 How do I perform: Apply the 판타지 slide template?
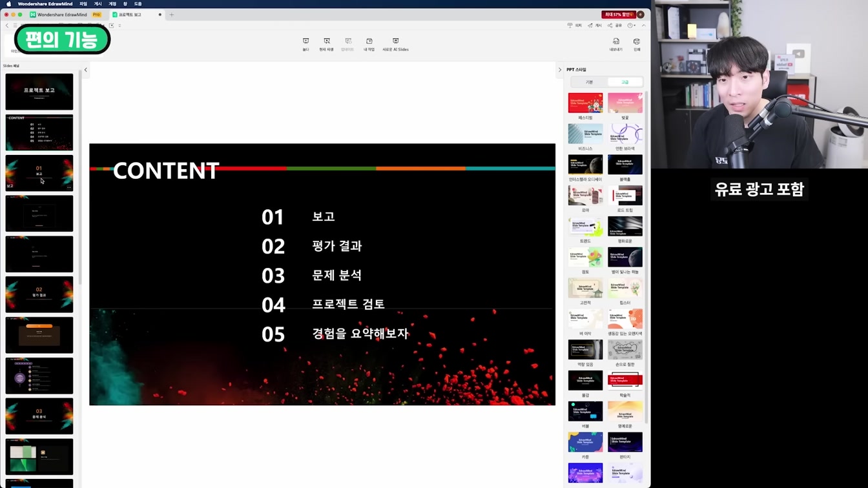pos(625,442)
